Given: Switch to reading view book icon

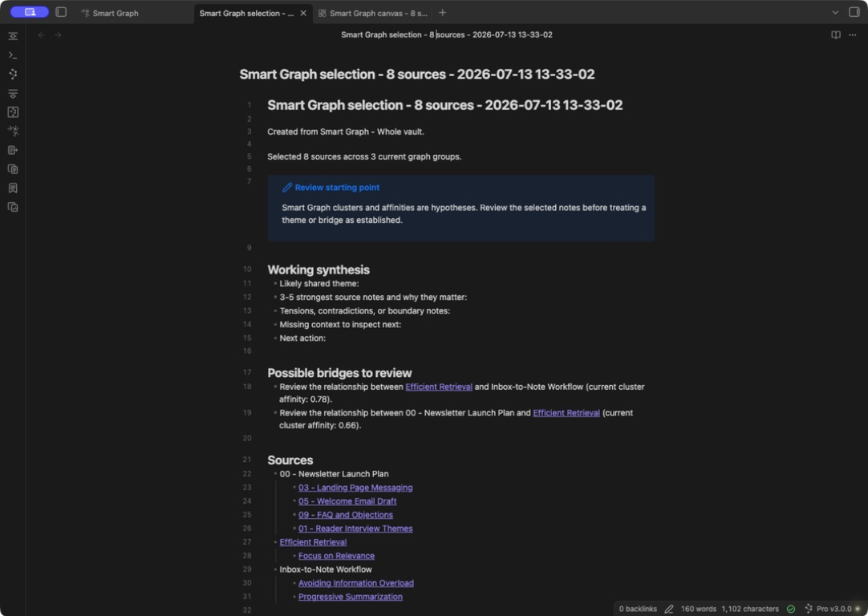Looking at the screenshot, I should coord(836,34).
